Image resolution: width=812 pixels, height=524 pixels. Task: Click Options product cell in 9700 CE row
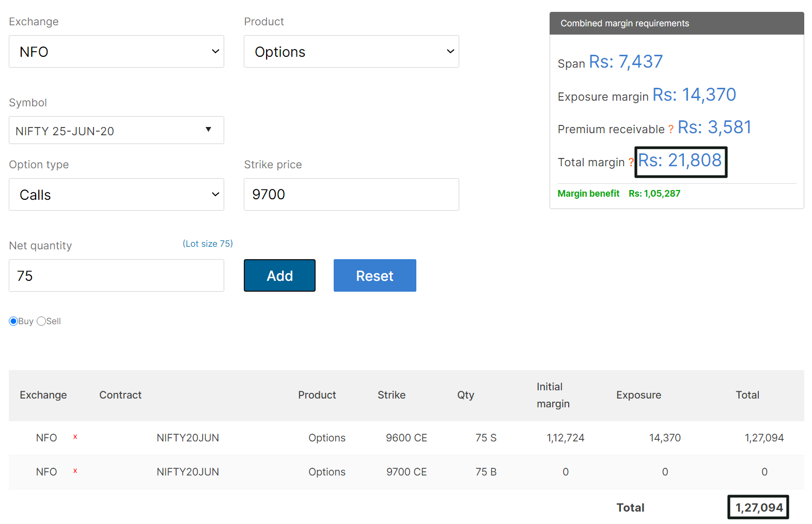pyautogui.click(x=327, y=472)
